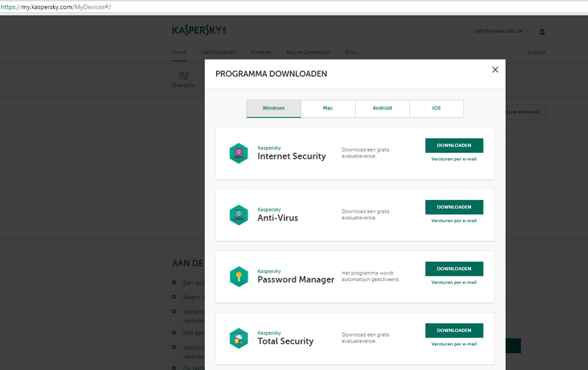Download Kaspersky Password Manager
The width and height of the screenshot is (588, 370).
point(453,269)
